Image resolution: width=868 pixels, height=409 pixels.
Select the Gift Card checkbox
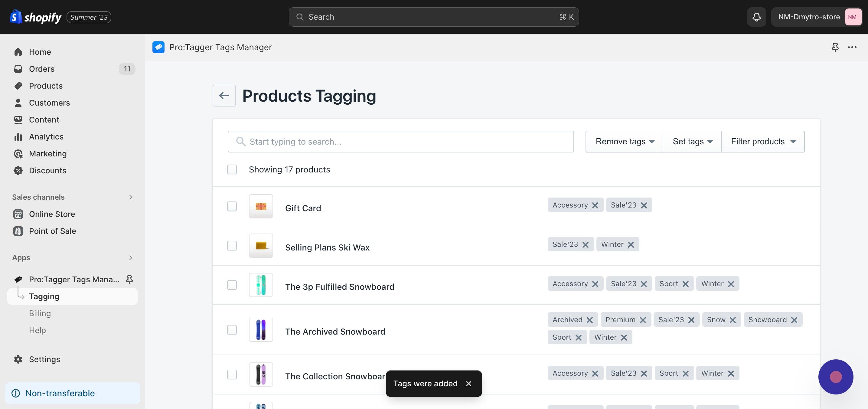click(232, 206)
